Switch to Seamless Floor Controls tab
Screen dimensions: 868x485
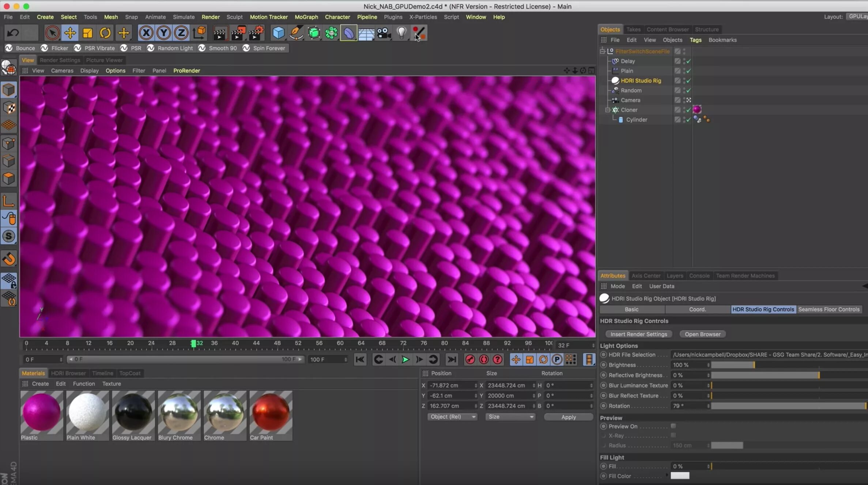[x=829, y=309]
